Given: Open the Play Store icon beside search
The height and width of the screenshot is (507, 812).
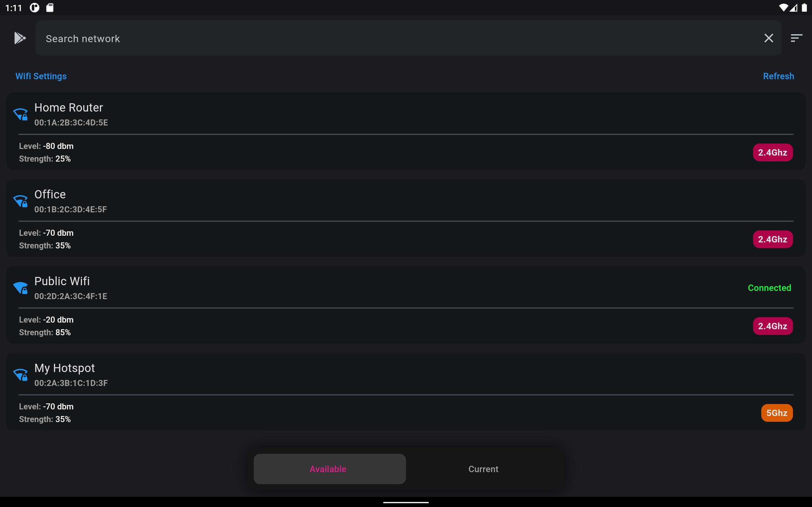Looking at the screenshot, I should coord(20,38).
